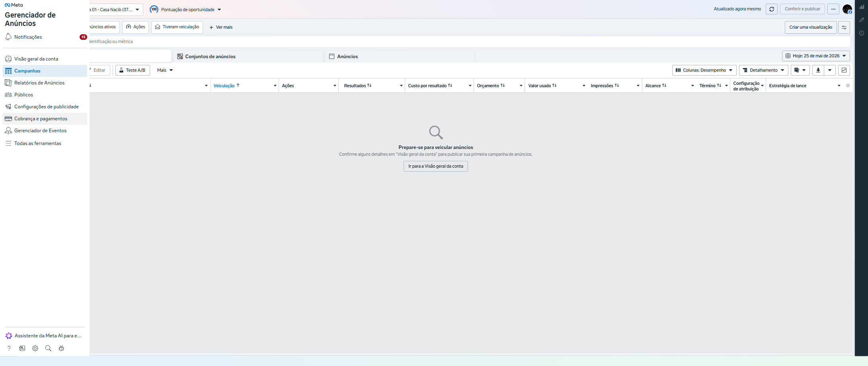Expand the export options arrow
Image resolution: width=868 pixels, height=366 pixels.
click(x=830, y=70)
